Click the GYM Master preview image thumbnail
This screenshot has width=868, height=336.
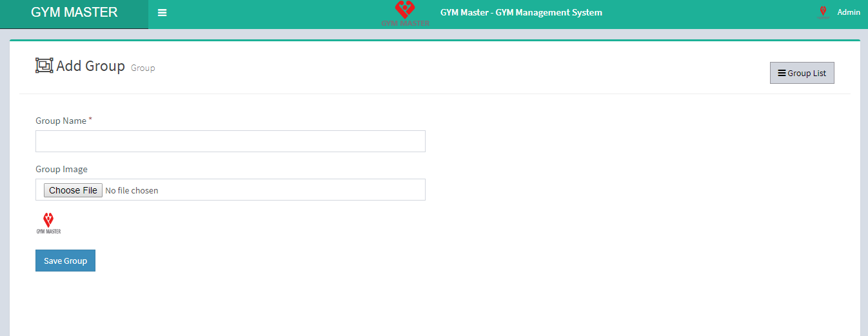[48, 223]
